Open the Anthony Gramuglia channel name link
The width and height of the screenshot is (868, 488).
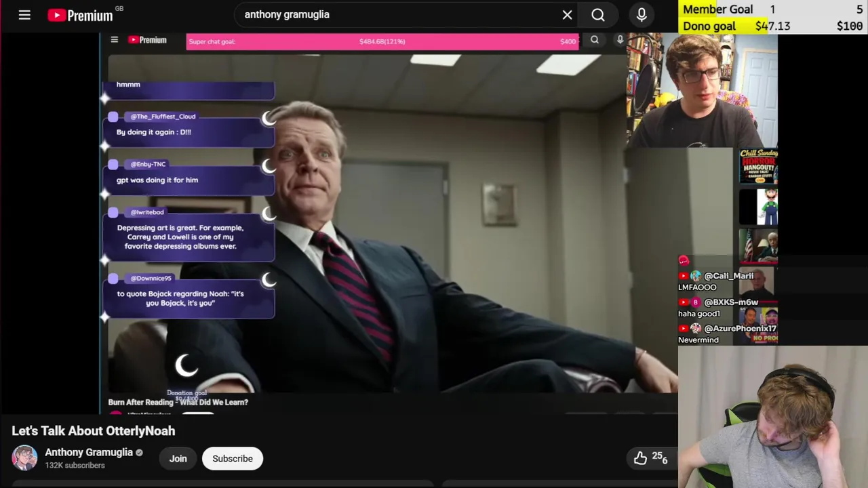[89, 452]
